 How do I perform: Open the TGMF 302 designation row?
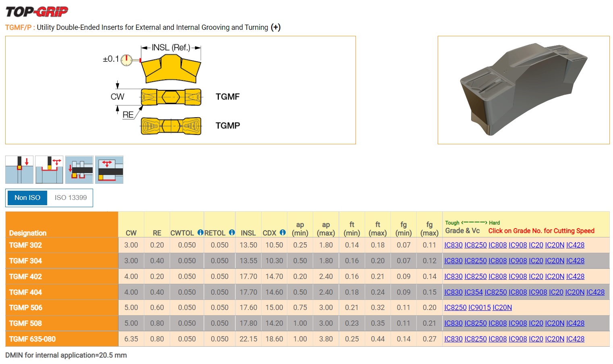(x=25, y=245)
